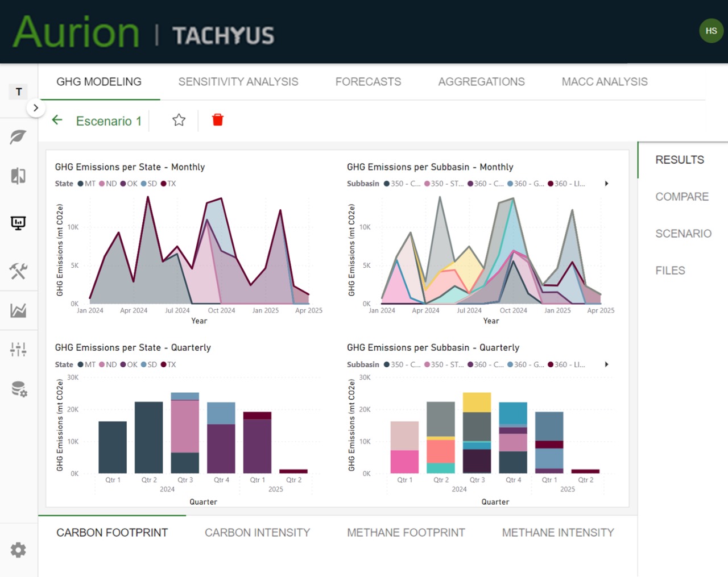Screen dimensions: 728x577
Task: Open the Carbon Intensity bottom tab
Action: (257, 533)
